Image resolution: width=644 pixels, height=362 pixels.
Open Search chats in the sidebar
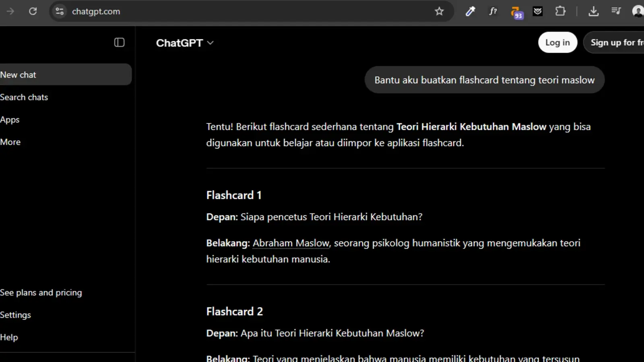tap(66, 97)
